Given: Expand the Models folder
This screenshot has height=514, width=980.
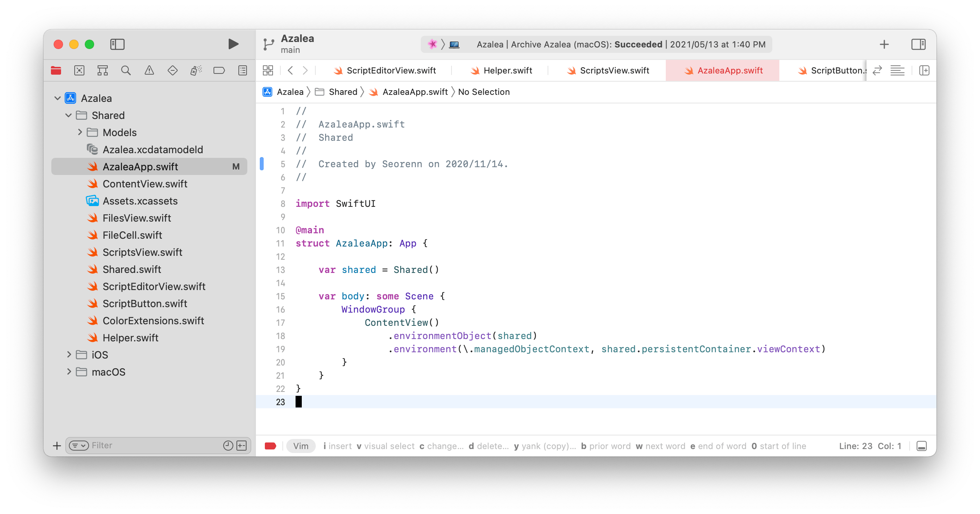Looking at the screenshot, I should pyautogui.click(x=80, y=133).
